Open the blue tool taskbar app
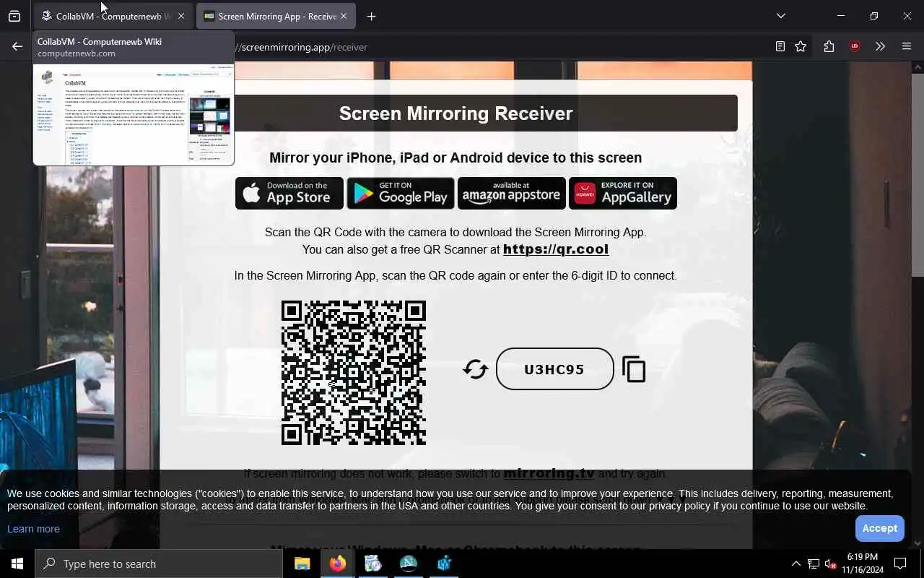Image resolution: width=924 pixels, height=578 pixels. coord(443,564)
